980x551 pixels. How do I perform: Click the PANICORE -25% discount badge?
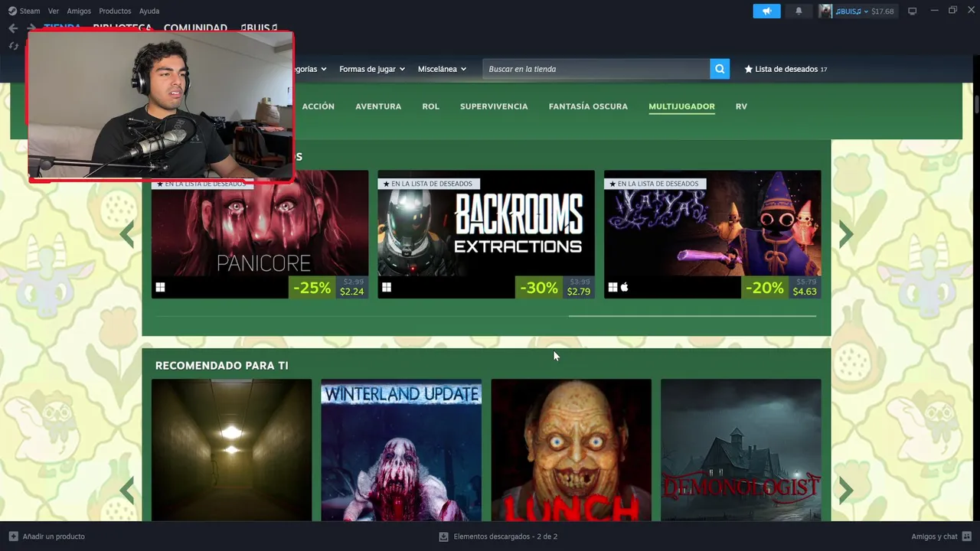312,288
